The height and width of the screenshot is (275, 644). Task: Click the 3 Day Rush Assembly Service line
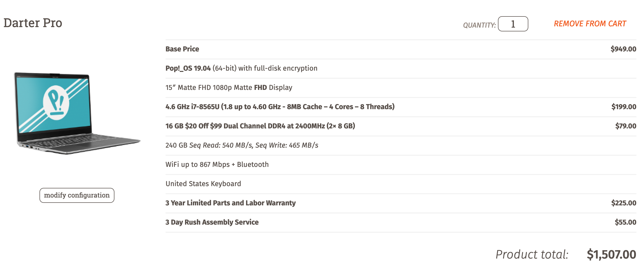click(212, 222)
